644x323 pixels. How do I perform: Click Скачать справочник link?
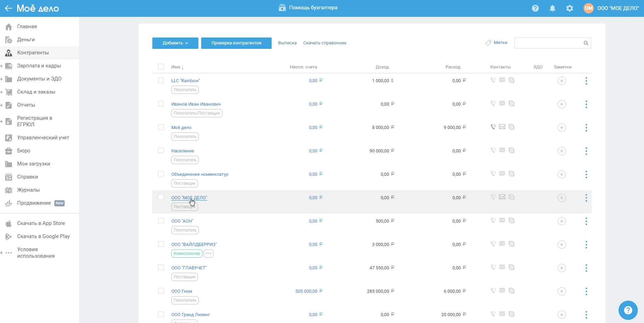[x=325, y=43]
